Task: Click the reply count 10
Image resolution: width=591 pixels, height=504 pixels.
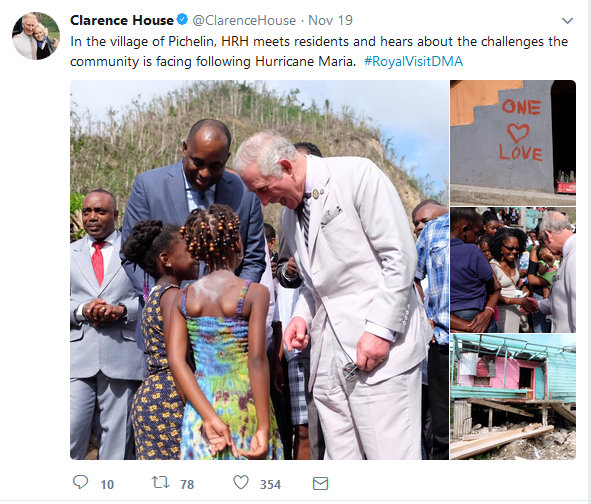Action: [107, 484]
